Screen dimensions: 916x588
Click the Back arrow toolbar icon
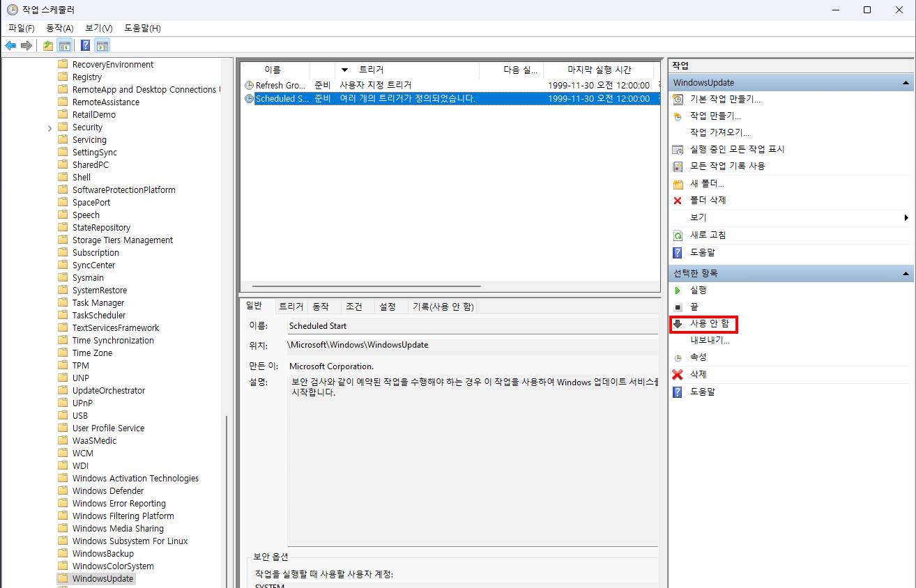(10, 46)
